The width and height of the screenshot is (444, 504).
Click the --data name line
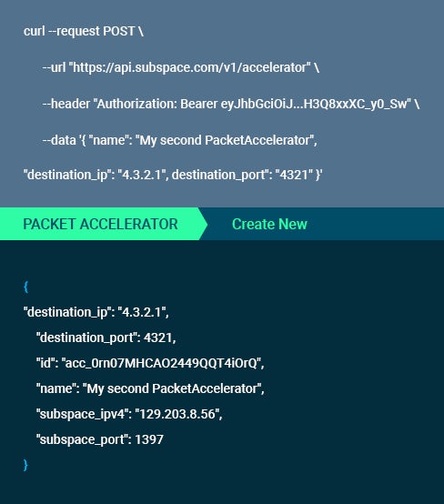(x=180, y=140)
